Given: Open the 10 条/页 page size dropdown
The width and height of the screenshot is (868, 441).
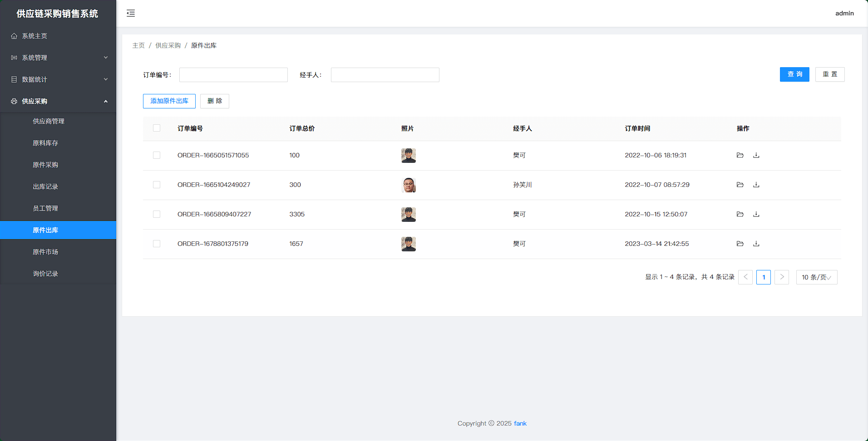Looking at the screenshot, I should 816,277.
